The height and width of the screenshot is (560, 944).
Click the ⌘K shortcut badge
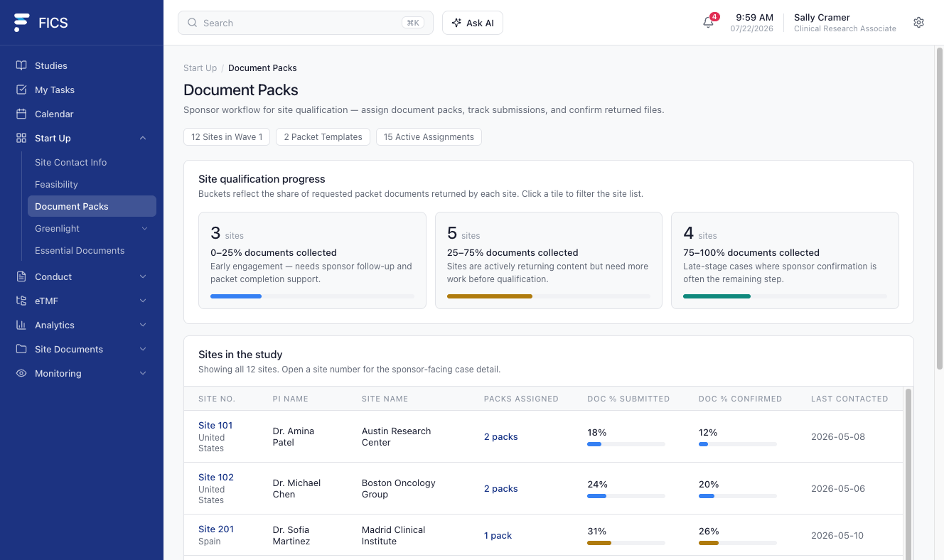[x=412, y=23]
